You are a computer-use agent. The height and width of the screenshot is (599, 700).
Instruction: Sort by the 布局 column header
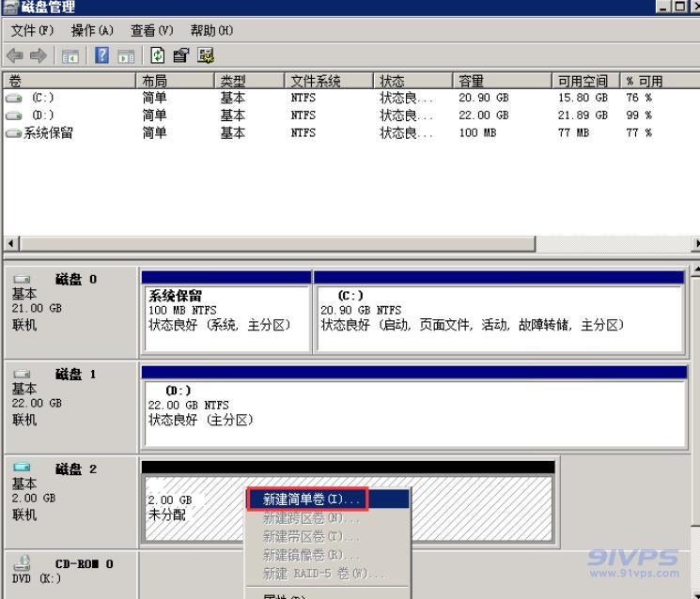[175, 81]
